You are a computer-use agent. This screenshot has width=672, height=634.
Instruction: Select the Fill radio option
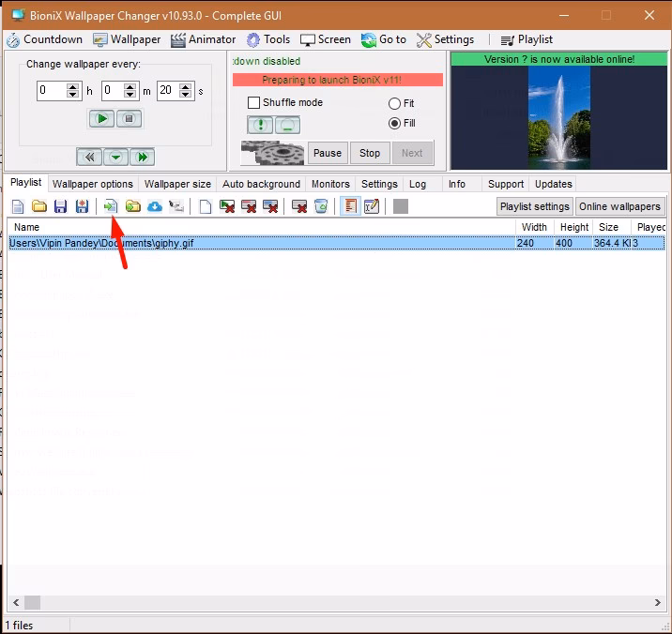[x=394, y=124]
